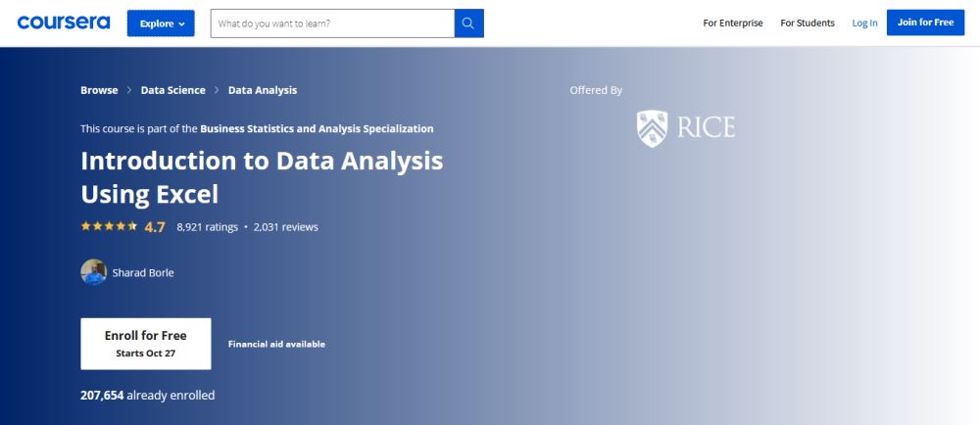
Task: Click the 'Offered By' label
Action: coord(596,90)
